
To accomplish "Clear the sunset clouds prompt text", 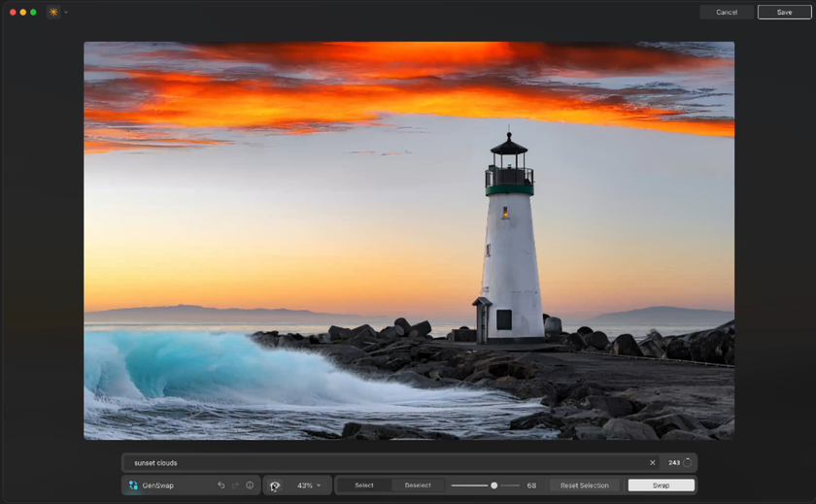I will [x=653, y=463].
